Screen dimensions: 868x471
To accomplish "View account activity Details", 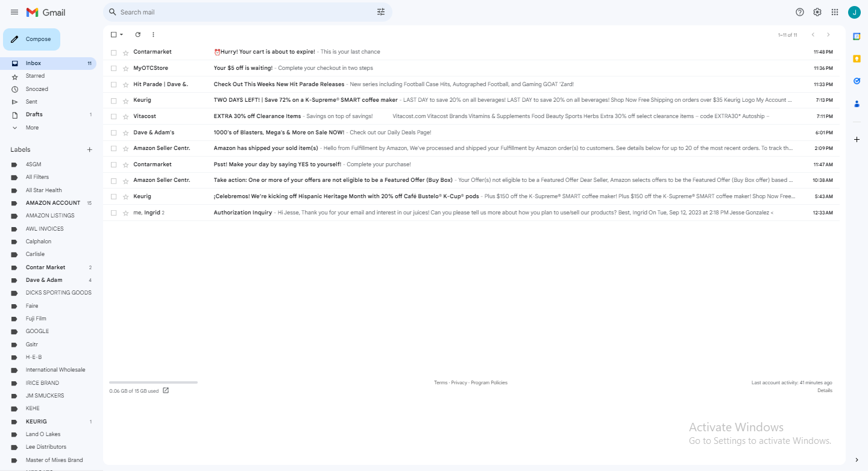I will pyautogui.click(x=825, y=391).
